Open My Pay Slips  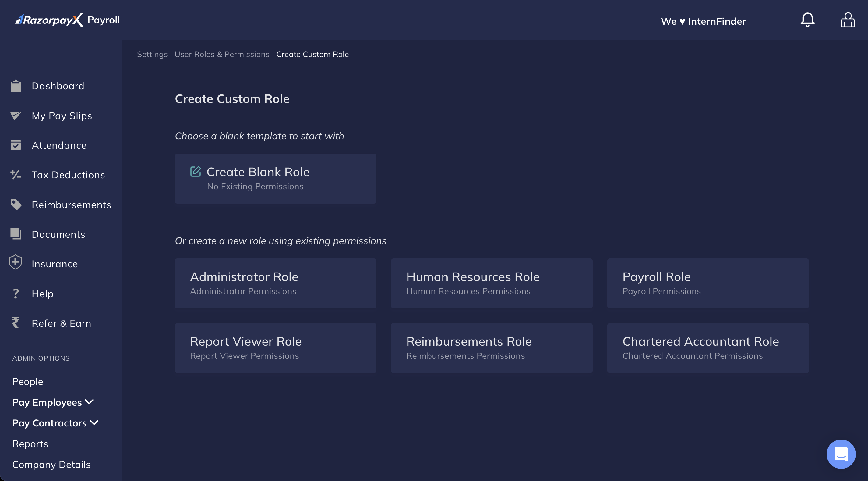(62, 116)
